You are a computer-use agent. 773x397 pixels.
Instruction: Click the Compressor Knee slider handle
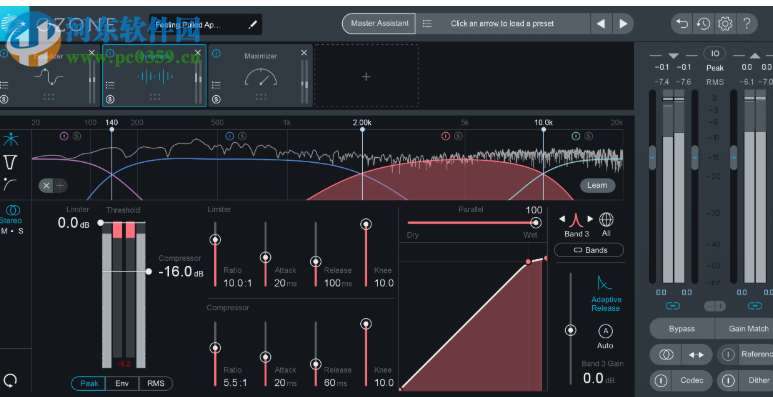click(366, 324)
